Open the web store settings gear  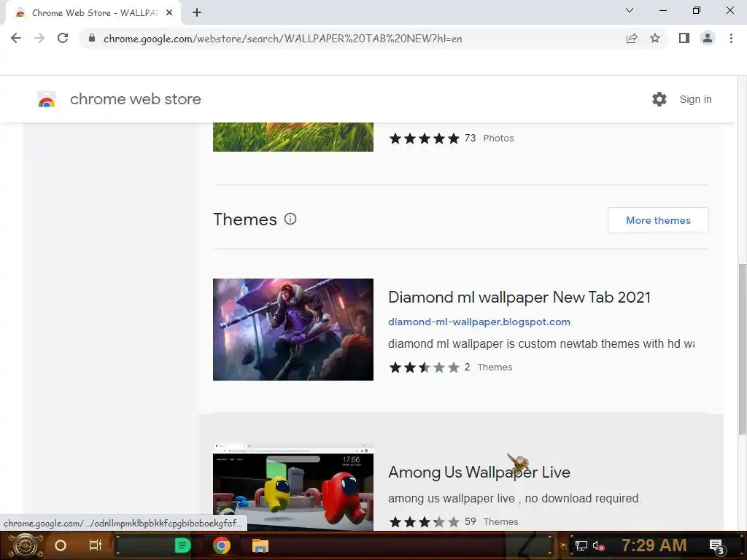point(659,99)
